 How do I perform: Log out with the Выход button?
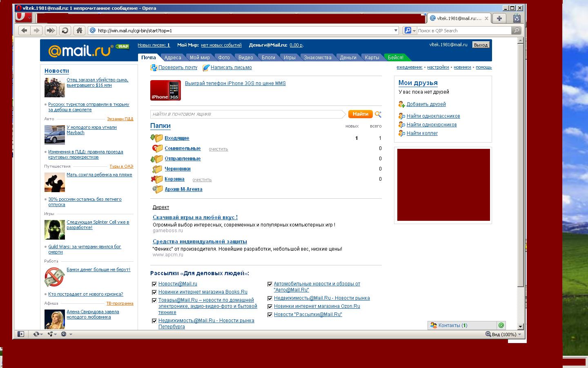click(481, 45)
